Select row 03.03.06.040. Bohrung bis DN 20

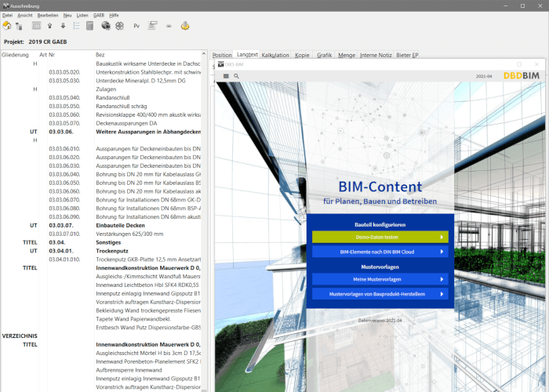[101, 174]
